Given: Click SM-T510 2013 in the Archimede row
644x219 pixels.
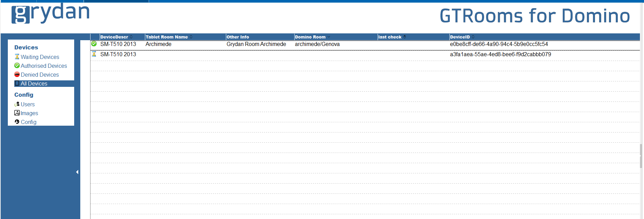Looking at the screenshot, I should pyautogui.click(x=118, y=44).
